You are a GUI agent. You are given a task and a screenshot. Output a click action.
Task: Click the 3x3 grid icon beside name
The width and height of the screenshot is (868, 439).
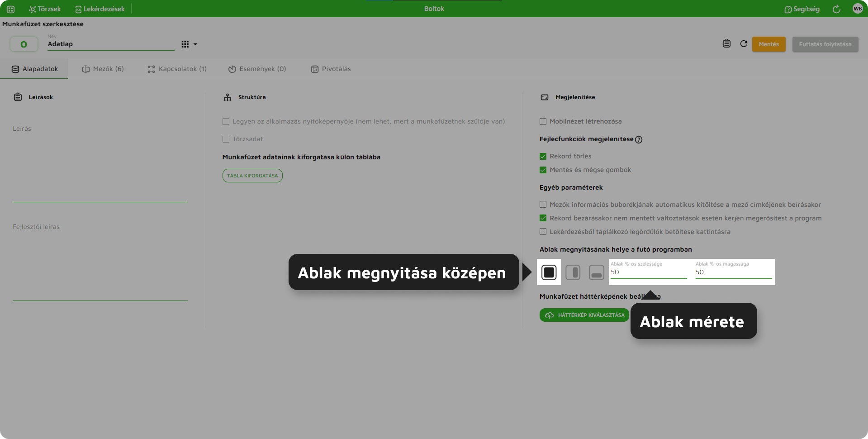(x=185, y=44)
